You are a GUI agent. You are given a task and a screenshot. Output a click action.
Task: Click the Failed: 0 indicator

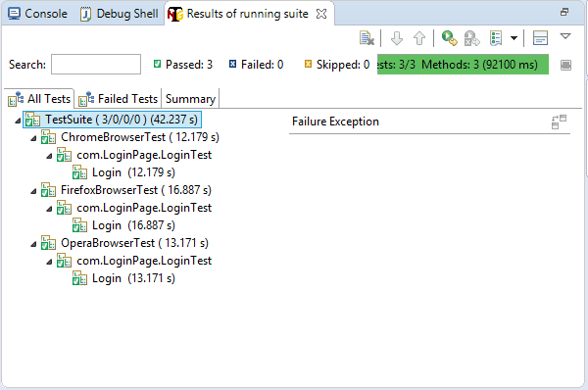pyautogui.click(x=256, y=65)
